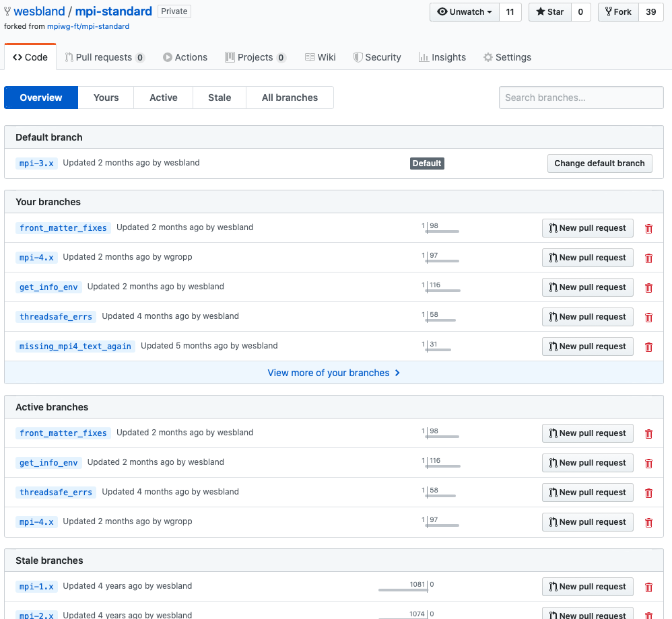Viewport: 672px width, 619px height.
Task: Open the watchers count of 11
Action: 510,12
